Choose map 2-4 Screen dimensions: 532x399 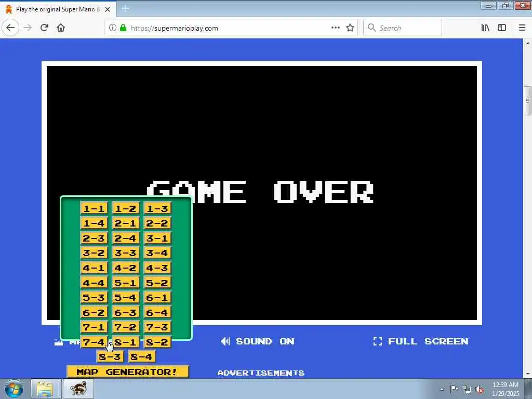pyautogui.click(x=126, y=238)
